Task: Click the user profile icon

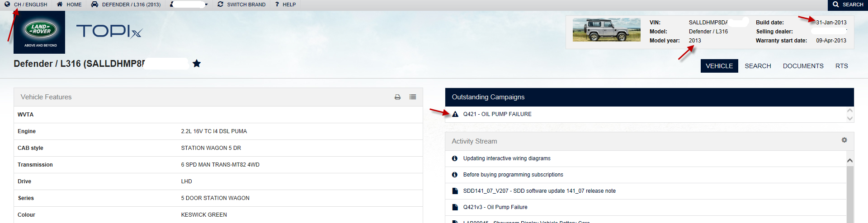Action: click(172, 4)
